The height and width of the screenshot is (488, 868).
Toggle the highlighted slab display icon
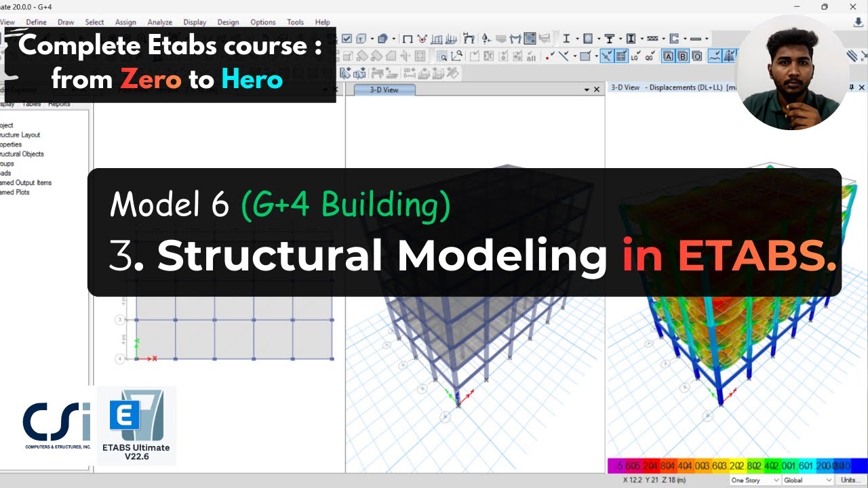click(x=530, y=39)
